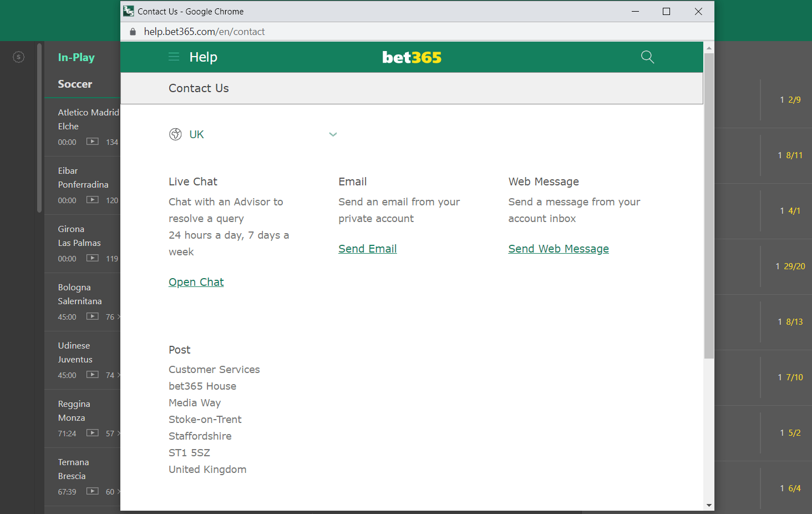Close the Contact Us Chrome window
Screen dimensions: 812x514
point(698,11)
